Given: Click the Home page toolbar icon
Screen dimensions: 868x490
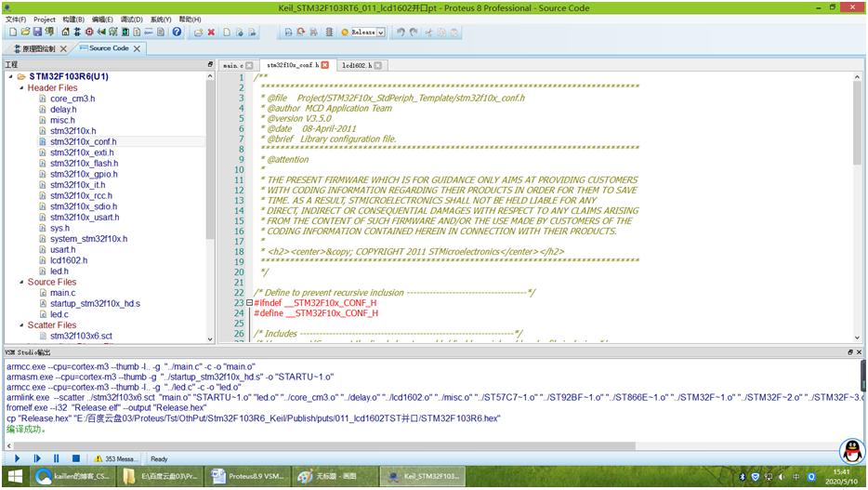Looking at the screenshot, I should [65, 33].
